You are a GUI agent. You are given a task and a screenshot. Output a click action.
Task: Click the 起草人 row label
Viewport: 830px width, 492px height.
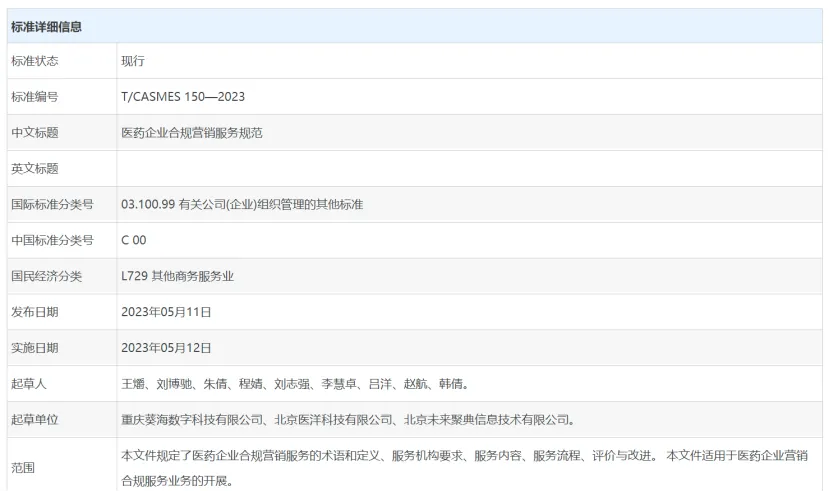pos(29,384)
